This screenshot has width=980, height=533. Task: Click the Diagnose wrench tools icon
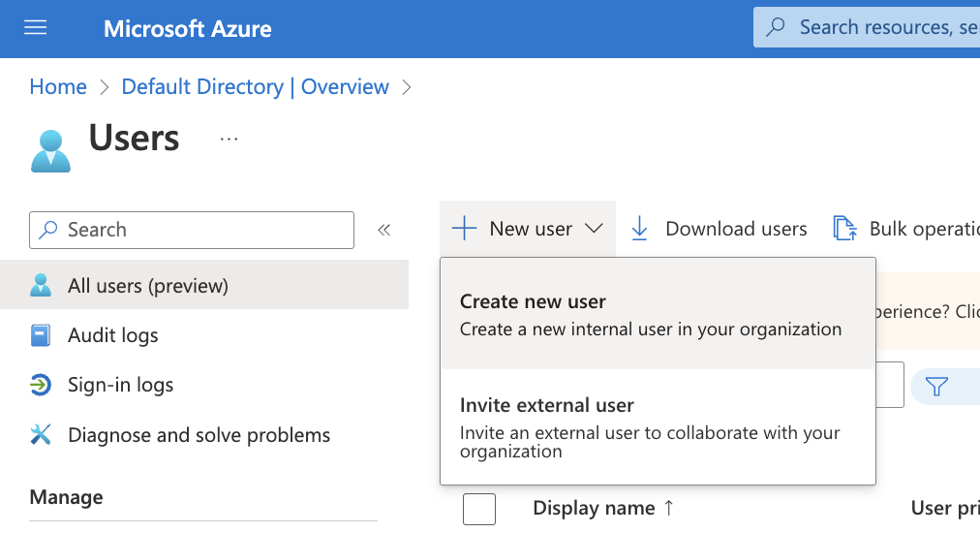coord(41,434)
